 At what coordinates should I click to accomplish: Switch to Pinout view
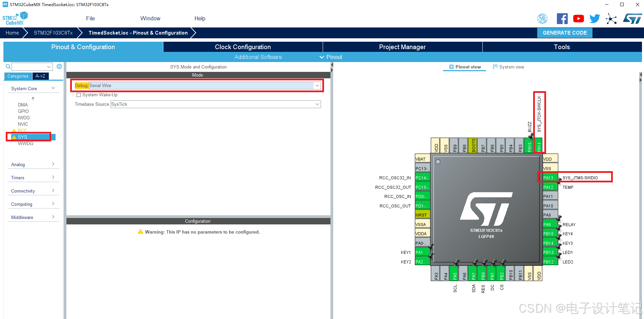tap(465, 67)
